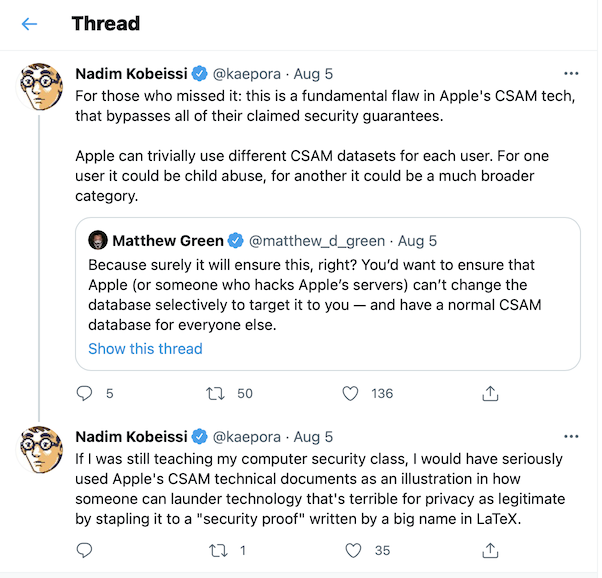Share the first tweet via share icon
Viewport: 602px width, 578px height.
[x=490, y=394]
